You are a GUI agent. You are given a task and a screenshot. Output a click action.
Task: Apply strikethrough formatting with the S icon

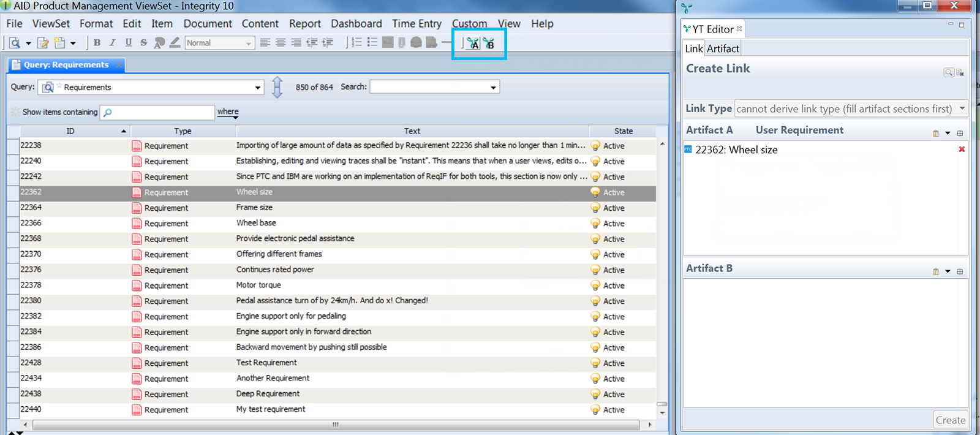click(x=143, y=43)
